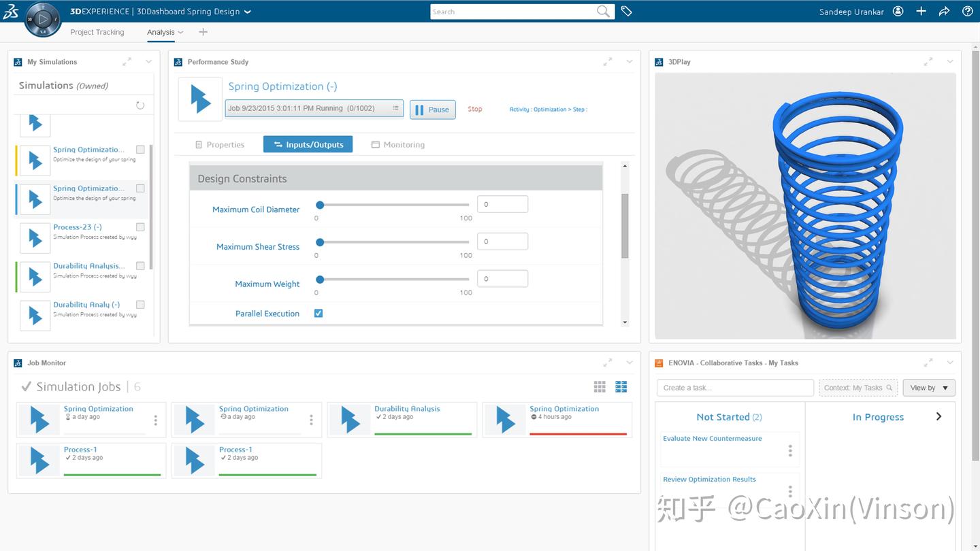
Task: Switch to the Project Tracking tab
Action: coord(97,32)
